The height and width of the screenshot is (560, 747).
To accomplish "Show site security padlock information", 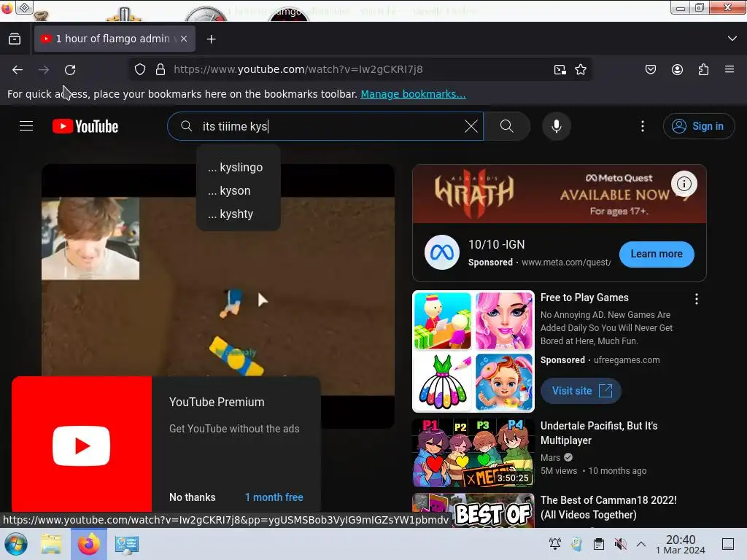I will tap(160, 69).
